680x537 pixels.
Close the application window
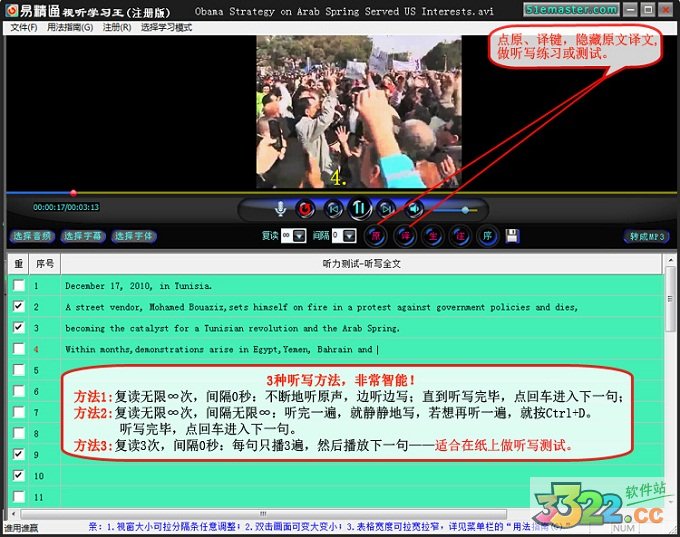[665, 9]
